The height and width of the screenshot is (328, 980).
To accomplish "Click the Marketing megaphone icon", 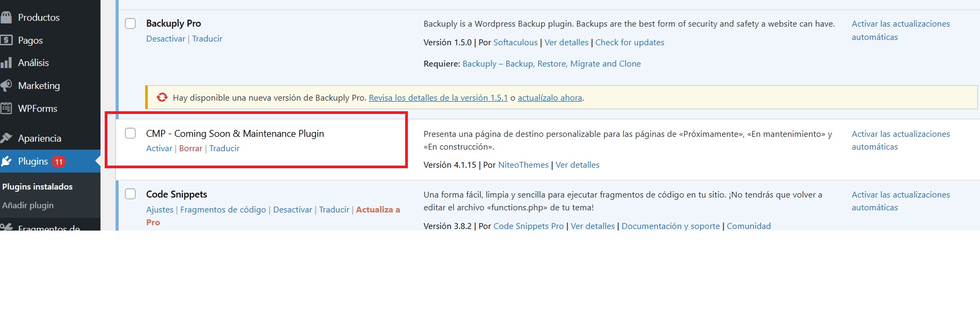I will point(6,86).
